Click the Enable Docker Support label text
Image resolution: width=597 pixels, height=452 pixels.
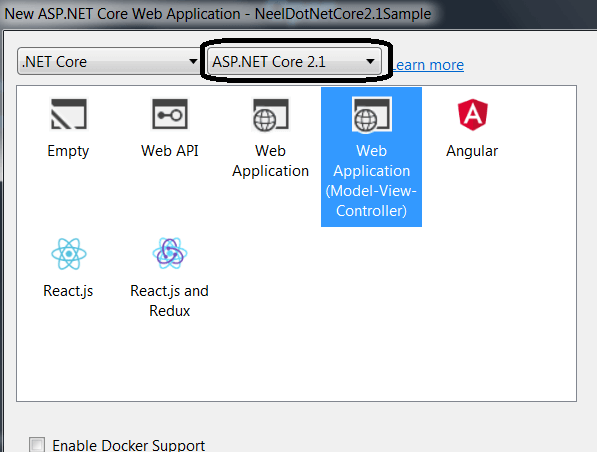128,445
